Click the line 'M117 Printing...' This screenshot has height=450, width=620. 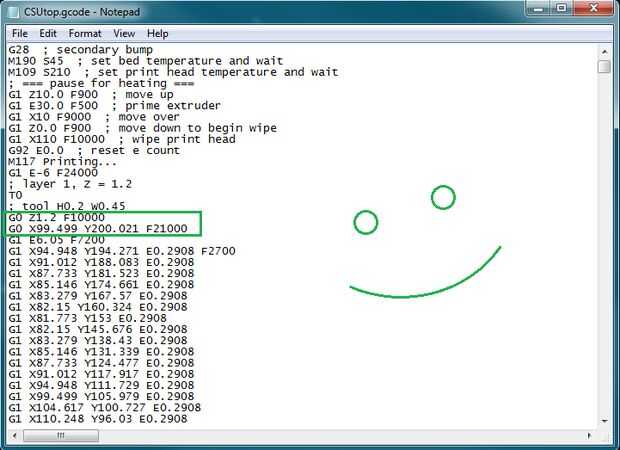point(62,162)
